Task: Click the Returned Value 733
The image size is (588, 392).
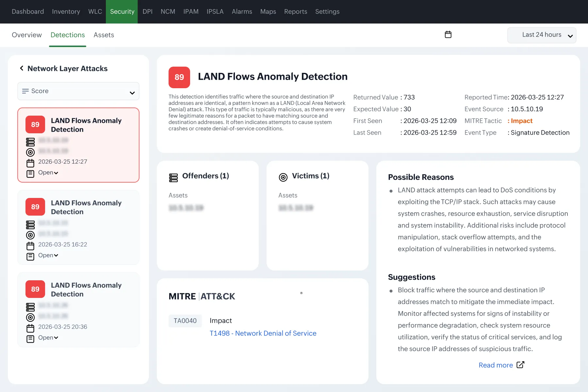Action: [x=409, y=97]
